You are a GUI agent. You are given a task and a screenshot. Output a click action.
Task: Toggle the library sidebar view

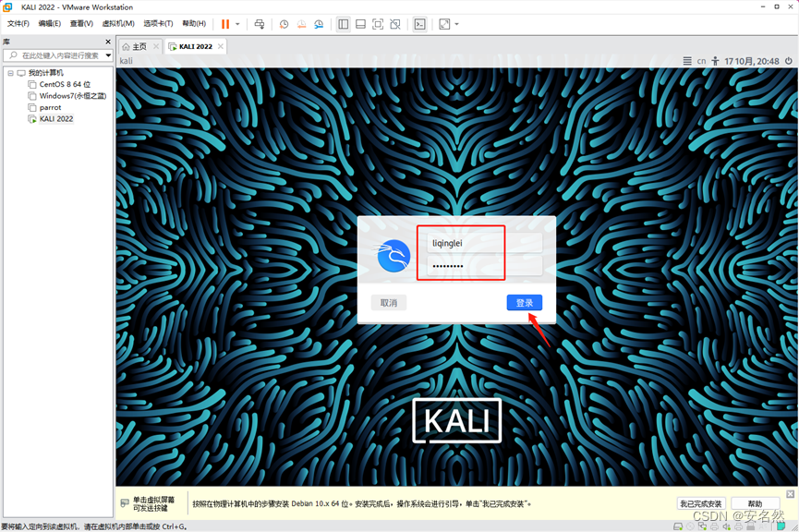[344, 24]
